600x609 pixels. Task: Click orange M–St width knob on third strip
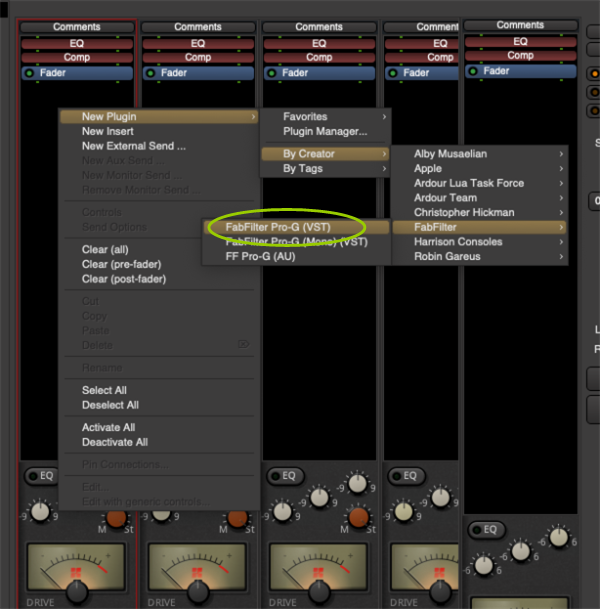[358, 518]
